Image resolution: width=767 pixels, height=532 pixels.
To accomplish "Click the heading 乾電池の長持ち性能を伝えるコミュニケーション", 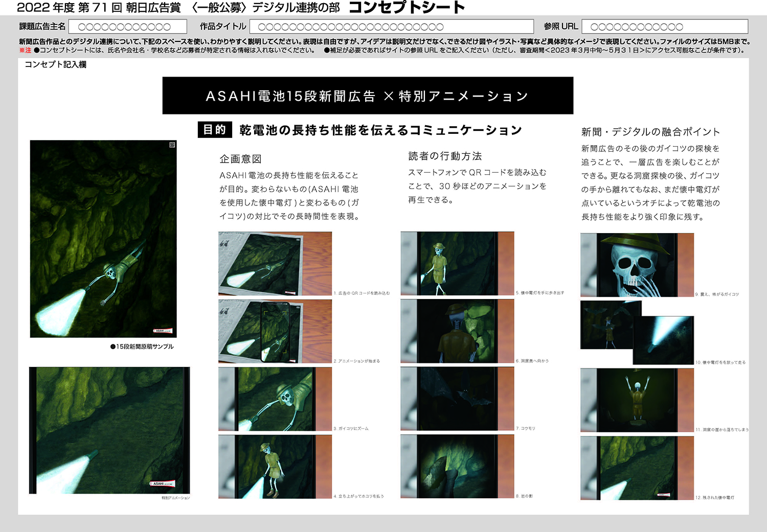I will (x=380, y=130).
